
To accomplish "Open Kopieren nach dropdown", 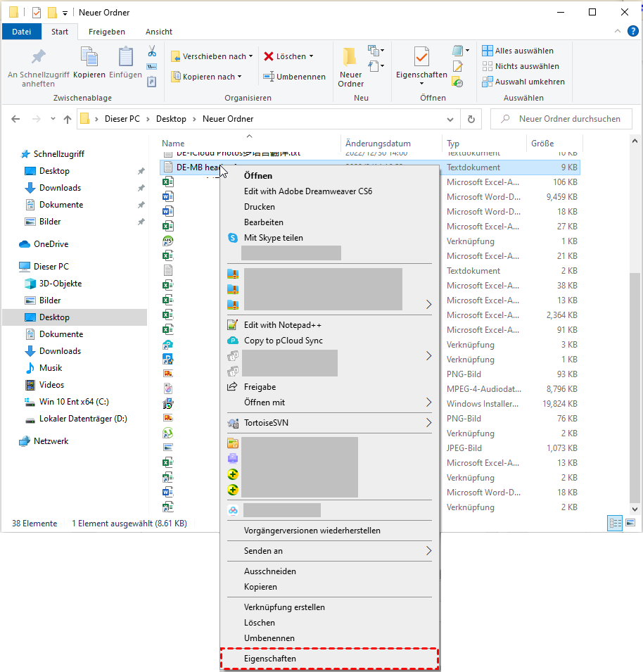I will pos(207,76).
